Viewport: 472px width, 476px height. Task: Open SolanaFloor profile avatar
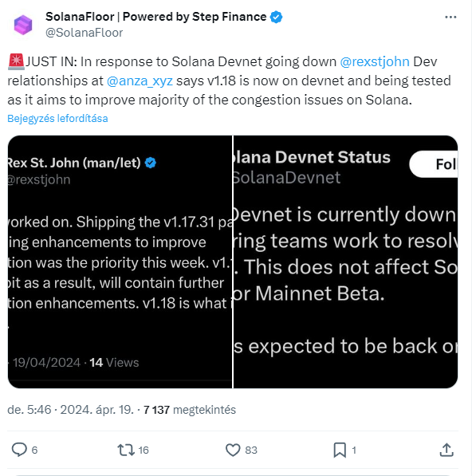pos(23,25)
